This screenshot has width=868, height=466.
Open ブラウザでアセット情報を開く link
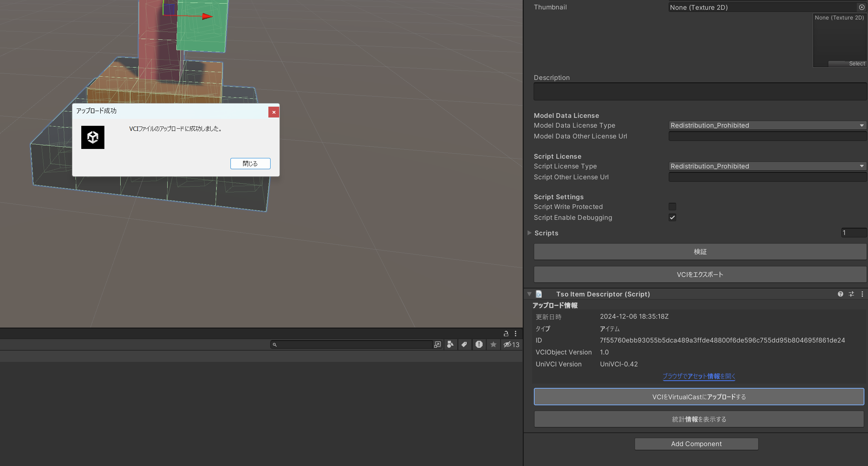tap(699, 376)
